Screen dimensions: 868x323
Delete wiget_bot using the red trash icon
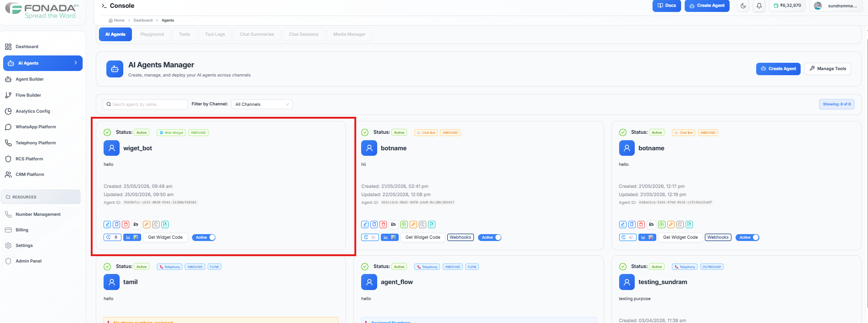tap(126, 224)
